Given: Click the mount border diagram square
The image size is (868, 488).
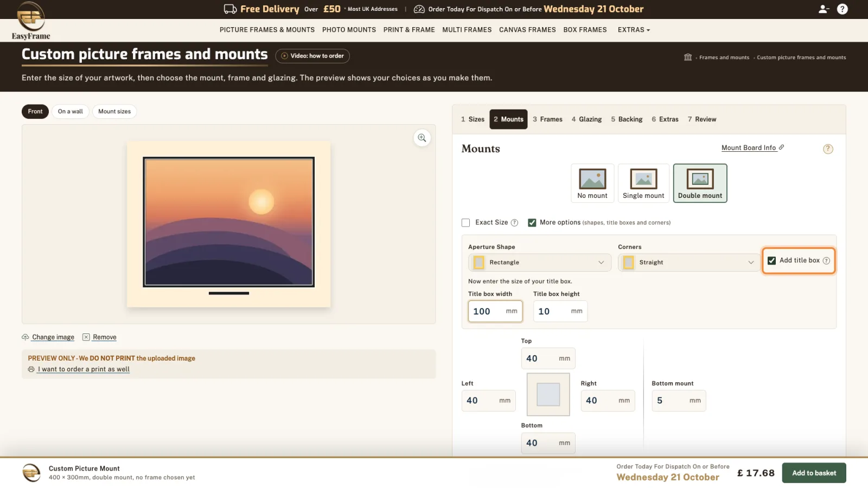Looking at the screenshot, I should [x=548, y=394].
